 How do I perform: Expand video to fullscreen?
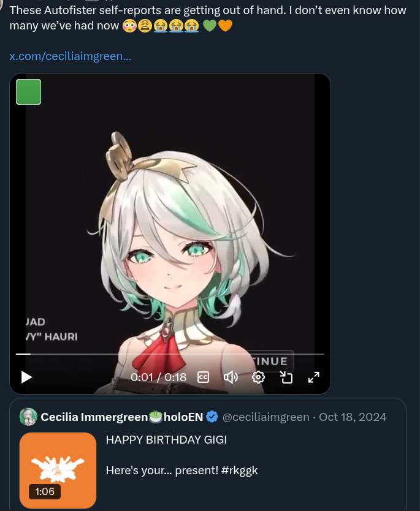point(314,377)
